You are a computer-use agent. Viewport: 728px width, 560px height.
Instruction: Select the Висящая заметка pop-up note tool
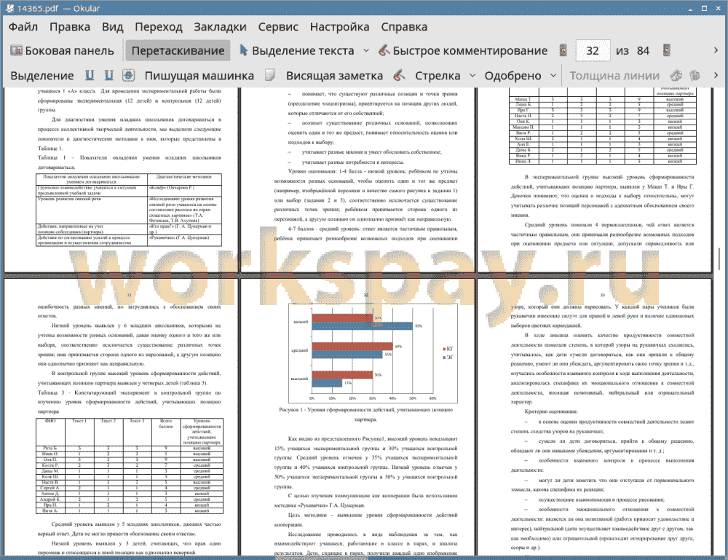click(334, 76)
